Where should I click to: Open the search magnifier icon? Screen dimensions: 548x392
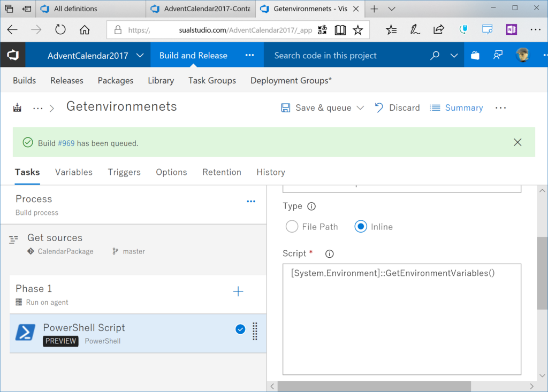tap(435, 55)
